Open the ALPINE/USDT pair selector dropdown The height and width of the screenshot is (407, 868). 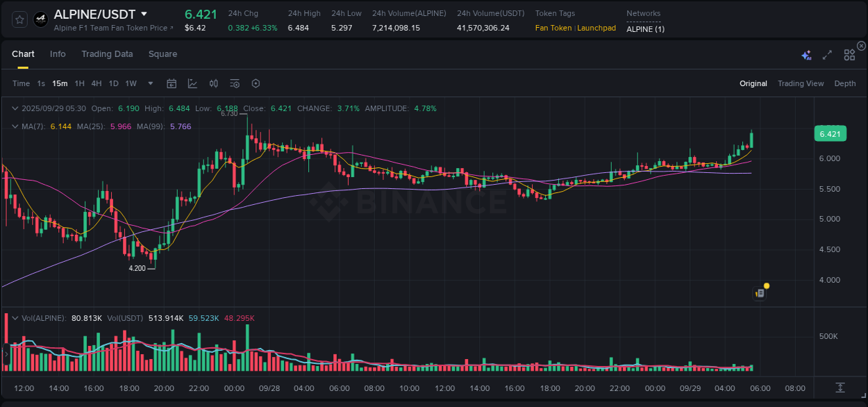(144, 13)
